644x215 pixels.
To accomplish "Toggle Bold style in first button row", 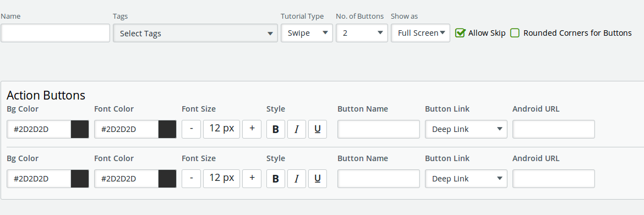I will 276,129.
